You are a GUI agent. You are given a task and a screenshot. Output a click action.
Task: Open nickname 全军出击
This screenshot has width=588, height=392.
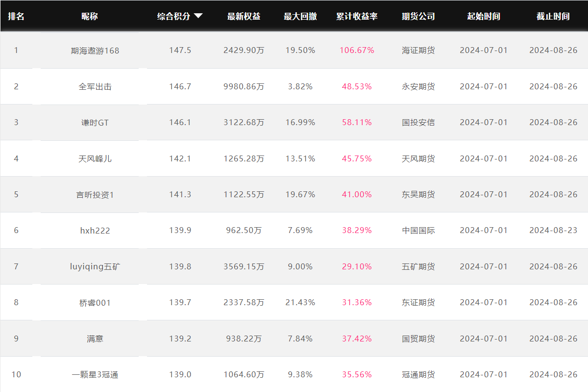click(95, 86)
